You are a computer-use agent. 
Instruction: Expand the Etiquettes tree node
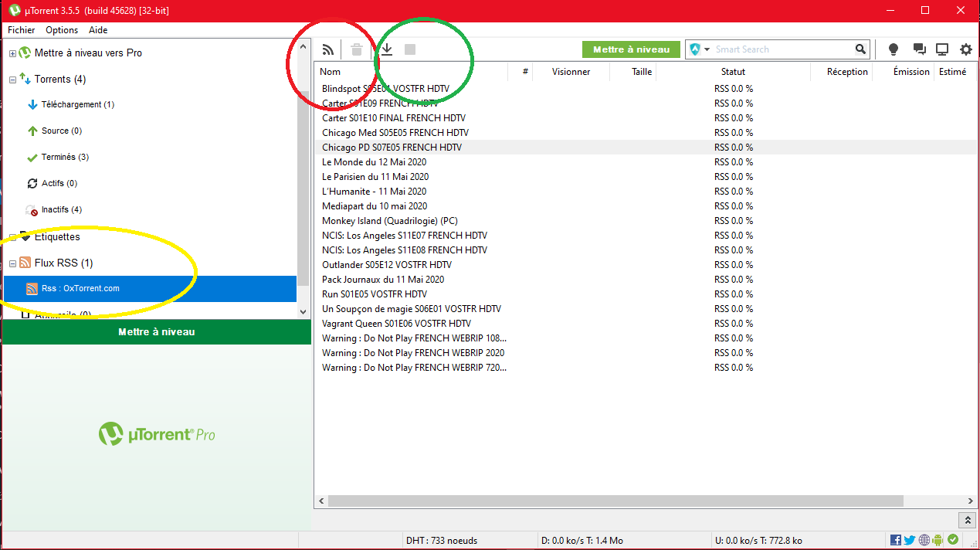click(x=12, y=237)
